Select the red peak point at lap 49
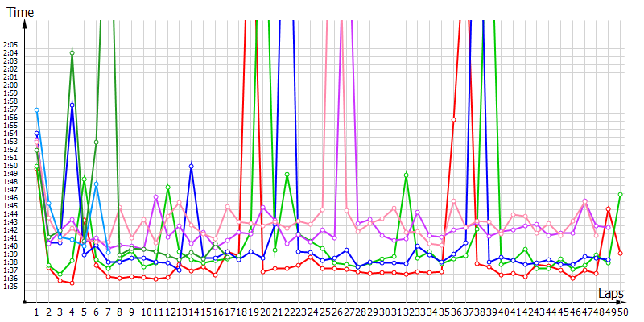644x322 pixels. click(608, 208)
